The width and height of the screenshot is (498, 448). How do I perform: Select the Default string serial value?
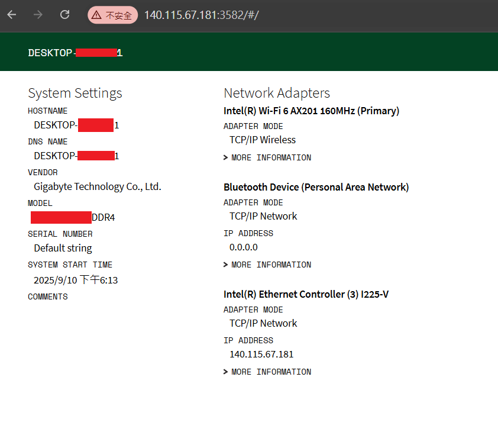point(63,248)
